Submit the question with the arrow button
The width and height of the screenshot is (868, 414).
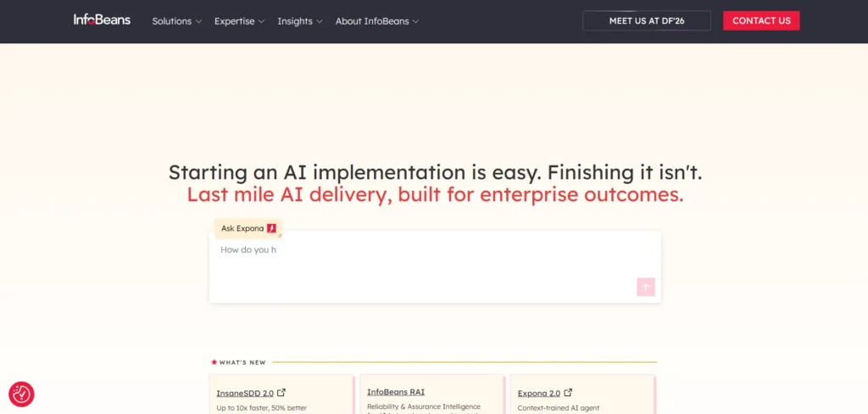pos(645,287)
